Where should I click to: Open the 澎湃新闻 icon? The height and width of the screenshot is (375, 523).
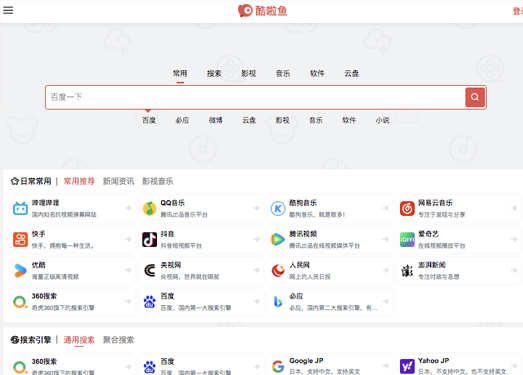[407, 270]
